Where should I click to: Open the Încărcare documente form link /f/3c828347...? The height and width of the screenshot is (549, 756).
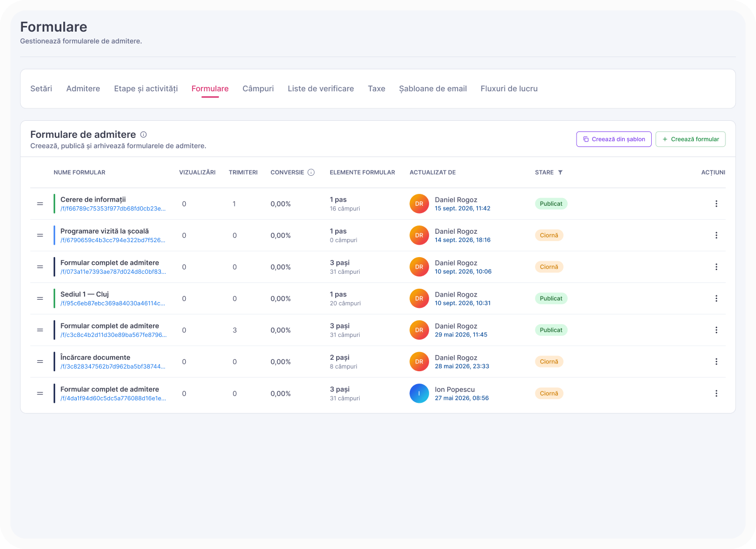click(x=113, y=367)
